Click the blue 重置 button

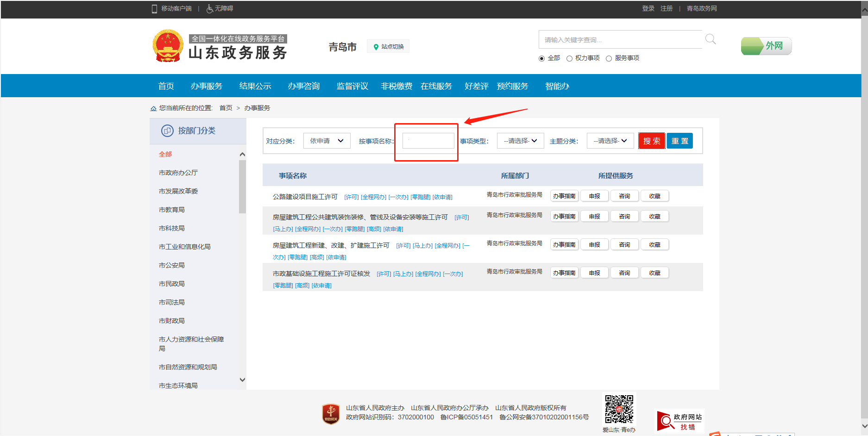click(680, 141)
